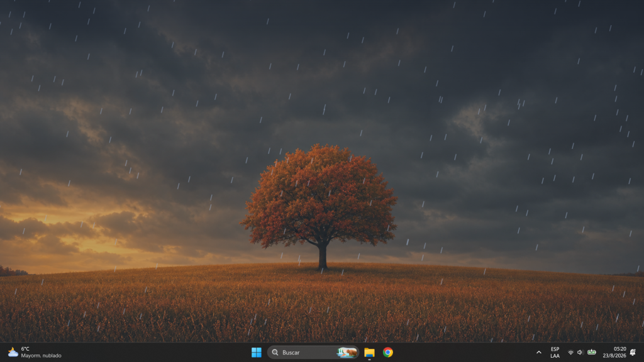Click the 6°C temperature reading

[x=25, y=349]
